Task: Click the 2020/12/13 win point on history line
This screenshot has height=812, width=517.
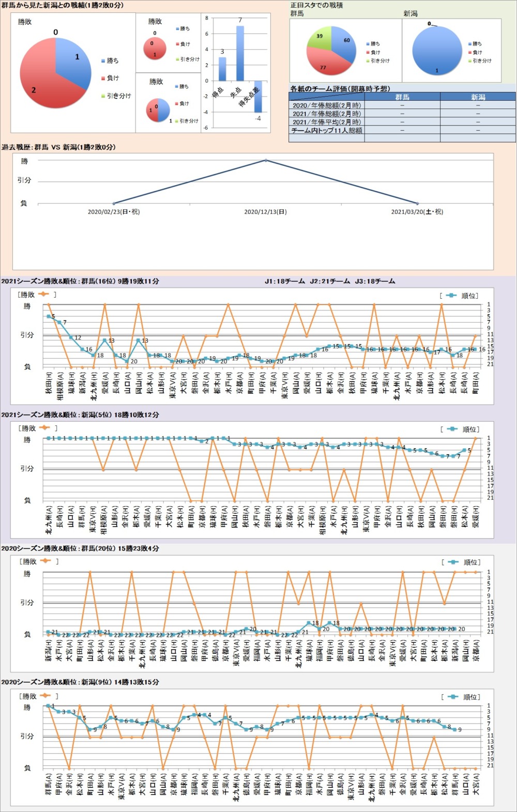Action: [x=266, y=160]
